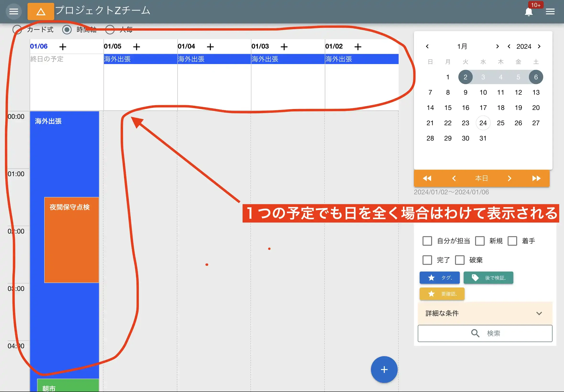Open the left hamburger navigation menu
This screenshot has width=564, height=392.
pyautogui.click(x=14, y=11)
